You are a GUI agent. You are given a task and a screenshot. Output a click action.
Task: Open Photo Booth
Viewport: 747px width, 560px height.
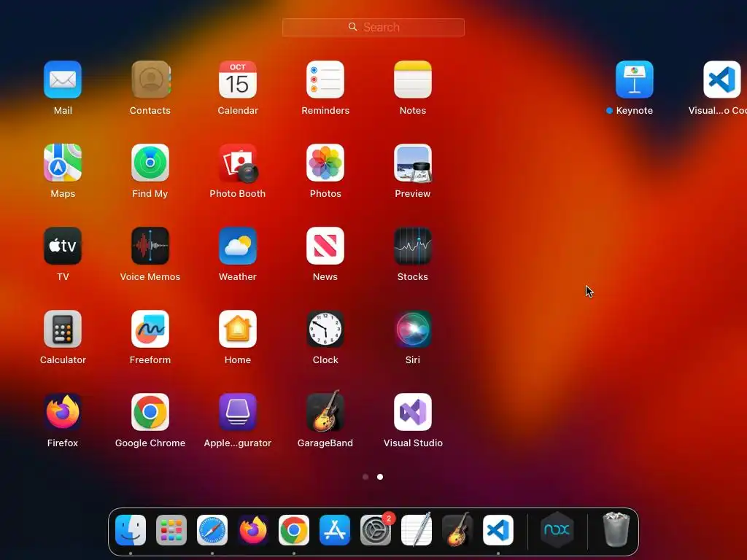tap(238, 163)
